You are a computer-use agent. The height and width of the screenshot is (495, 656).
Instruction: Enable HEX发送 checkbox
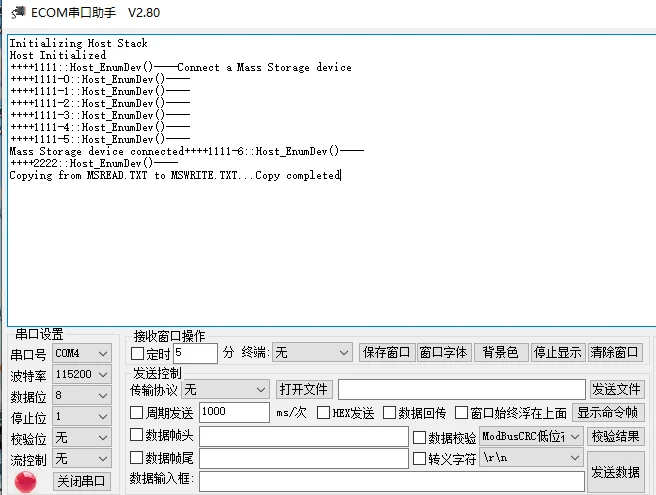click(x=323, y=413)
